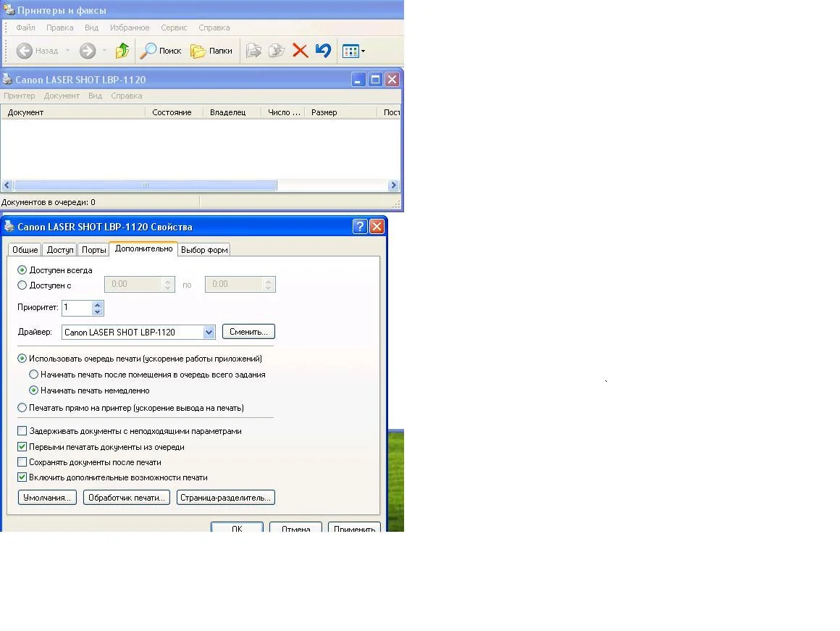This screenshot has width=840, height=631.
Task: Click the Copy To folder icon
Action: pos(277,51)
